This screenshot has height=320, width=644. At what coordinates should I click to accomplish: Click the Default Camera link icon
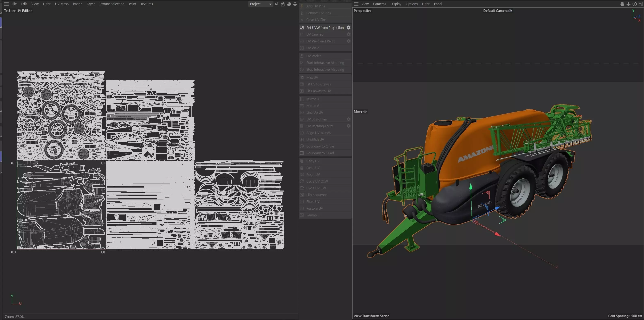tap(510, 10)
